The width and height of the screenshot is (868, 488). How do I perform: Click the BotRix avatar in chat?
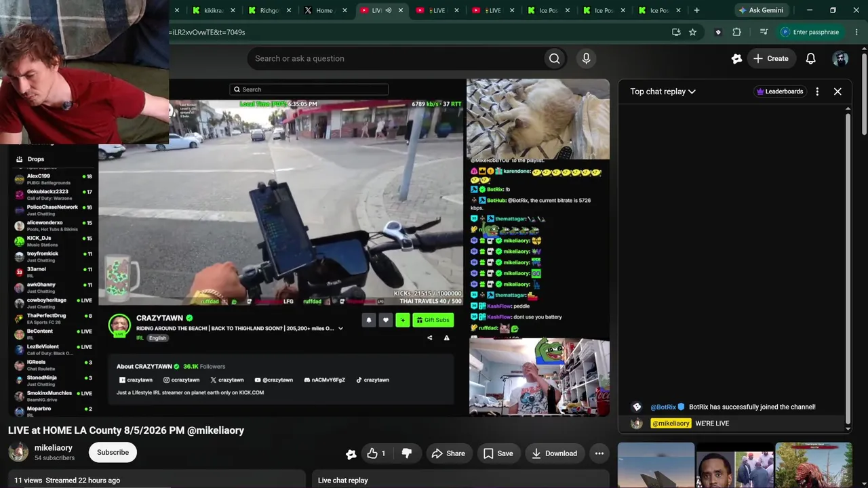tap(637, 407)
